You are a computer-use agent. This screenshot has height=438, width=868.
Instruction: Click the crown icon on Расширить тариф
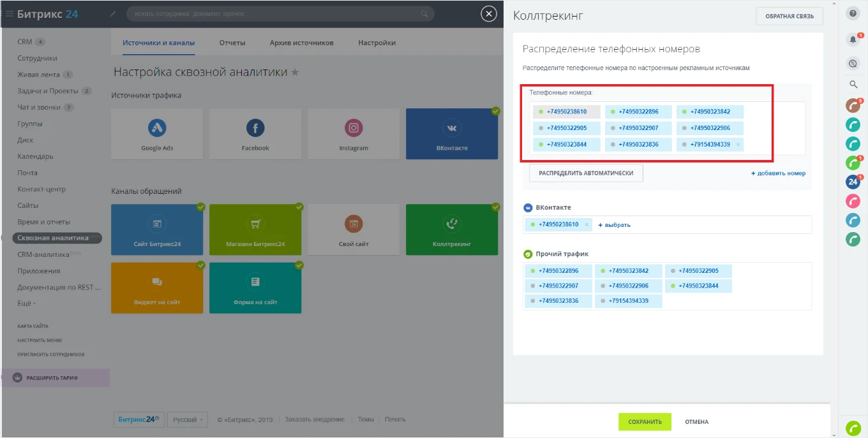click(x=17, y=377)
